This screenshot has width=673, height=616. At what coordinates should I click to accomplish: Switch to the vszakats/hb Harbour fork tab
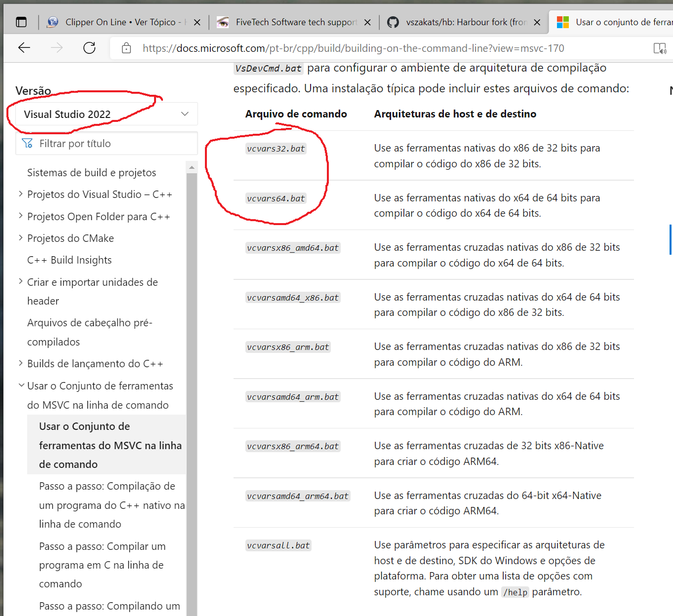point(464,22)
